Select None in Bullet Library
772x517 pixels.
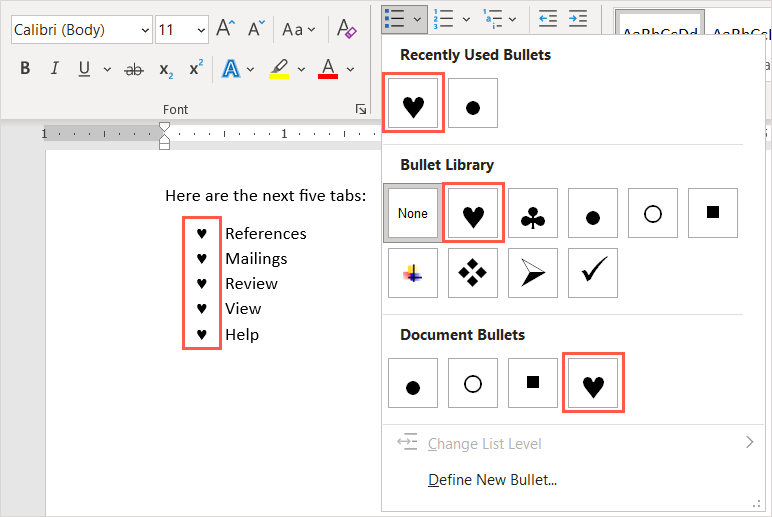(413, 213)
